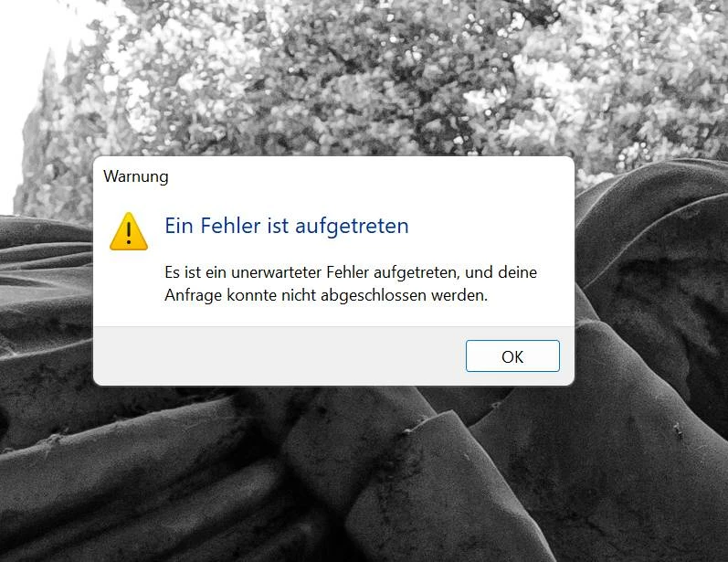Click the word 'werden.' ending the message
Screen dimensions: 728x562
[459, 295]
